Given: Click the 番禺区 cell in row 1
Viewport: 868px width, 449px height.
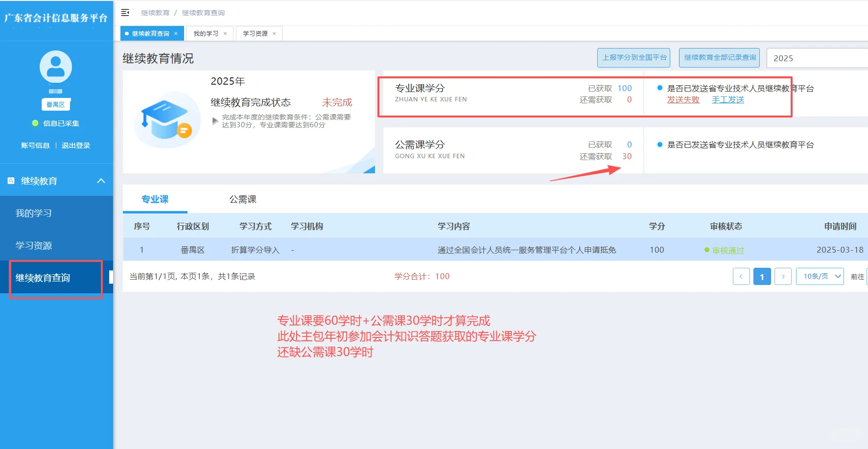Looking at the screenshot, I should (192, 250).
